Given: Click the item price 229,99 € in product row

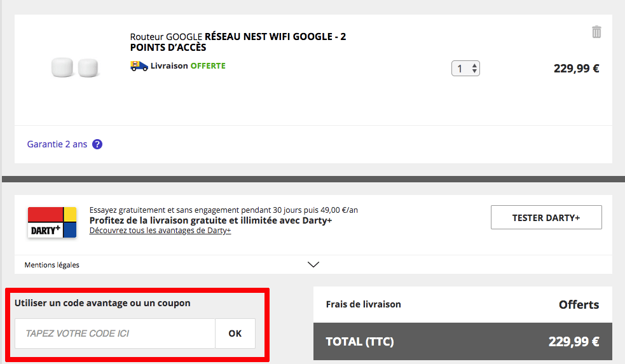Looking at the screenshot, I should [x=577, y=69].
